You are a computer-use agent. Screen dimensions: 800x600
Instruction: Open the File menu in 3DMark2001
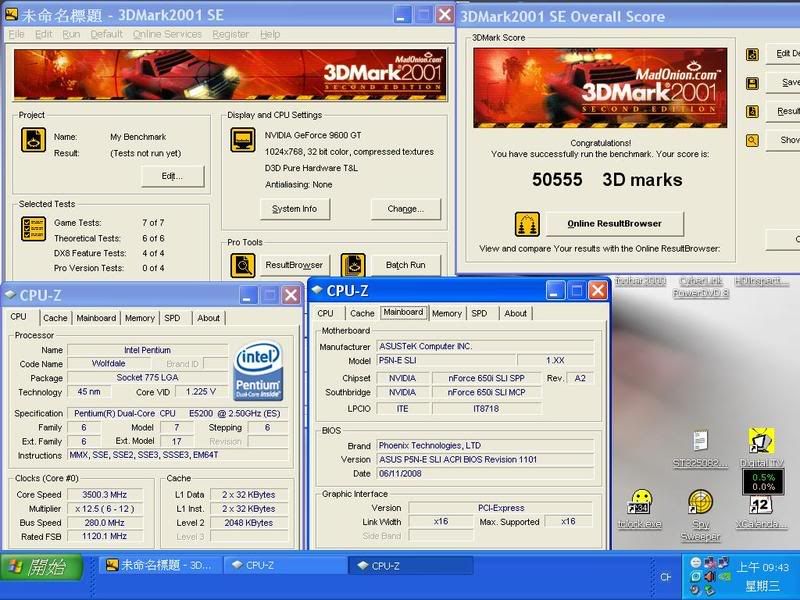point(16,34)
